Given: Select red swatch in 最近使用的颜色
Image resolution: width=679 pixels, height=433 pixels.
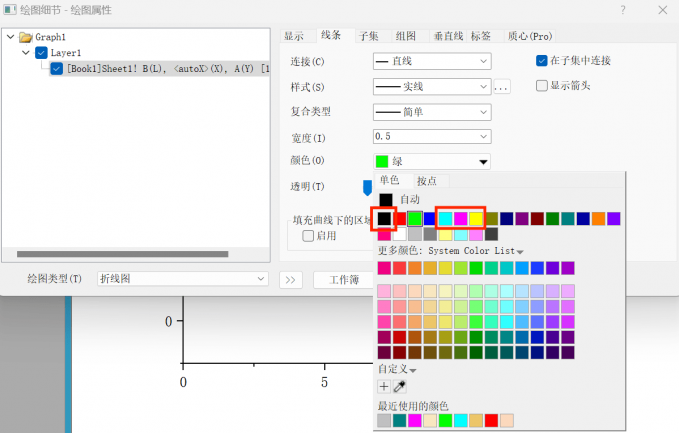Looking at the screenshot, I should point(491,420).
